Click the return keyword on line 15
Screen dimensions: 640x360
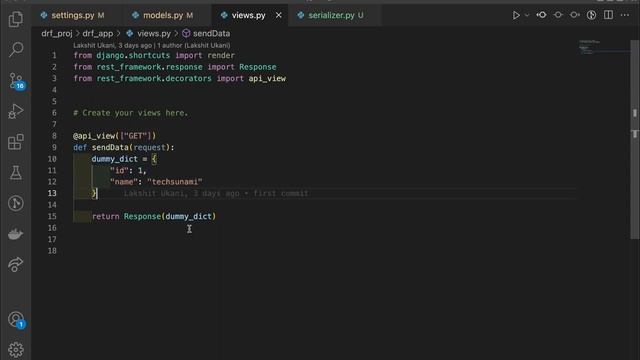(106, 216)
